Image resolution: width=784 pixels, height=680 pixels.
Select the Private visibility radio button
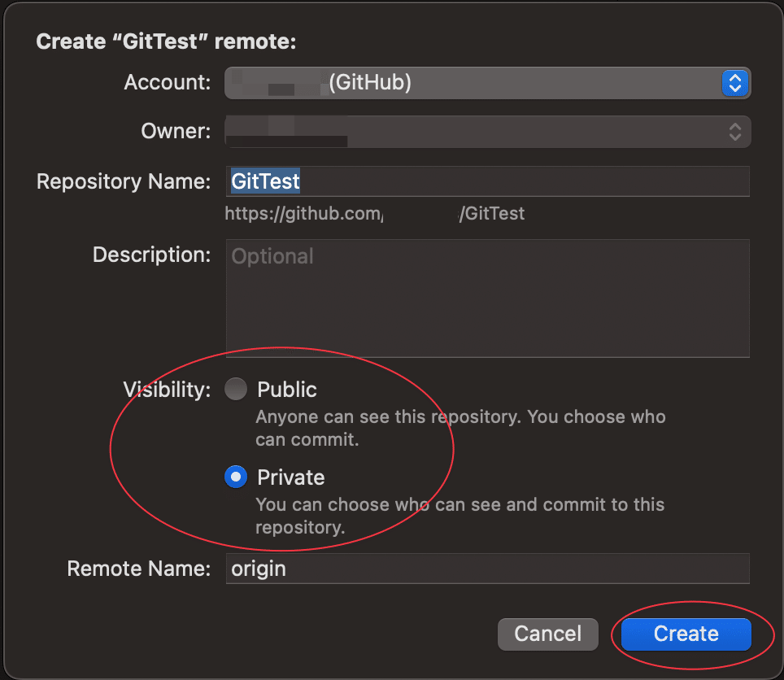235,477
